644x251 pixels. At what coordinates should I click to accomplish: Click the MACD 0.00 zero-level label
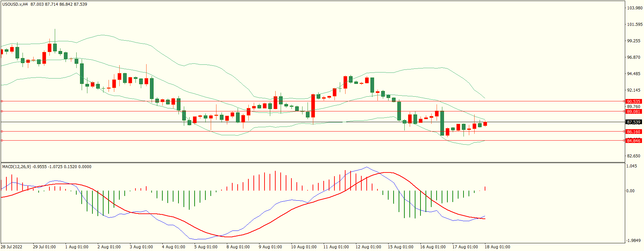pyautogui.click(x=630, y=191)
